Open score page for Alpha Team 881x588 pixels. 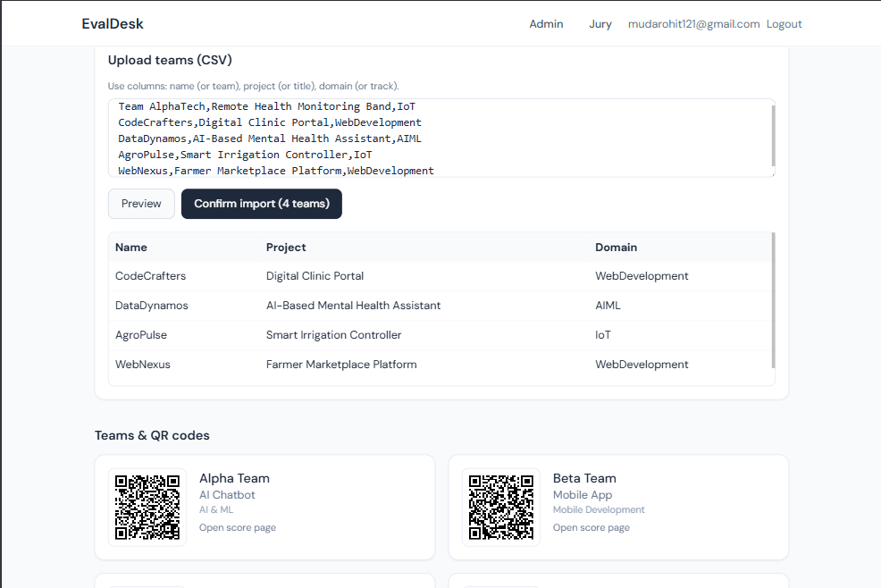pos(238,528)
